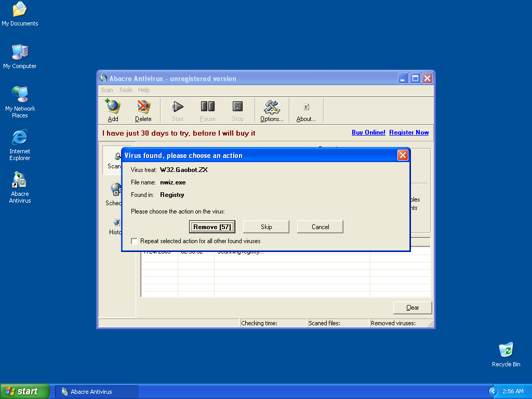This screenshot has height=399, width=532.
Task: Follow the Buy Online! link
Action: click(368, 132)
